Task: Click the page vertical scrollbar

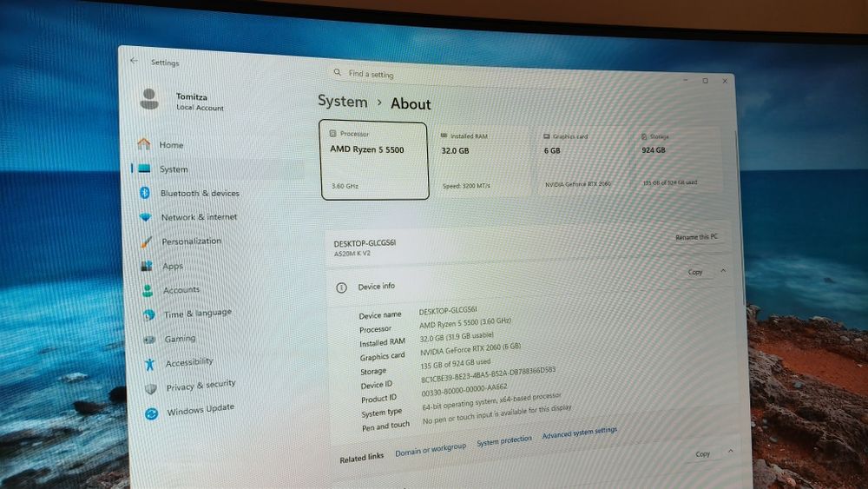Action: pyautogui.click(x=740, y=216)
